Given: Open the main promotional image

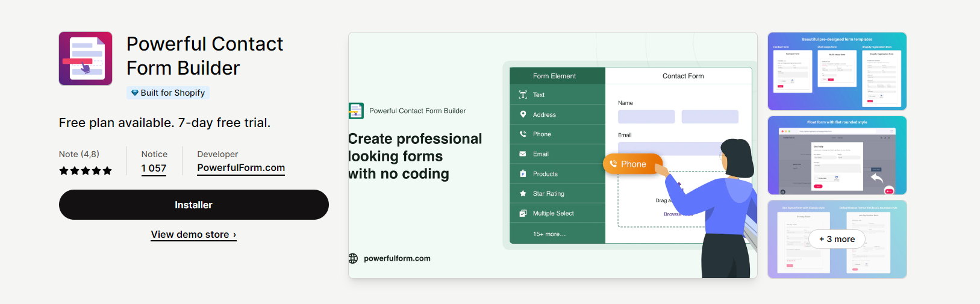Looking at the screenshot, I should pyautogui.click(x=553, y=155).
